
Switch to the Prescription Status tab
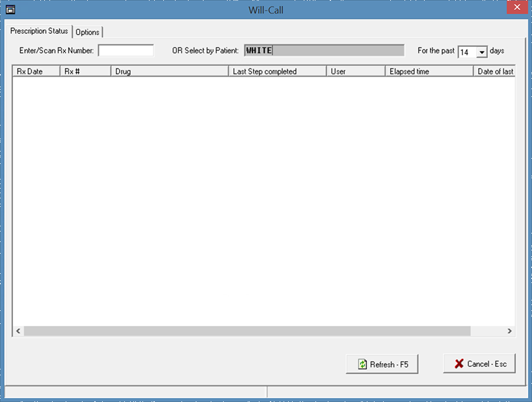[39, 31]
